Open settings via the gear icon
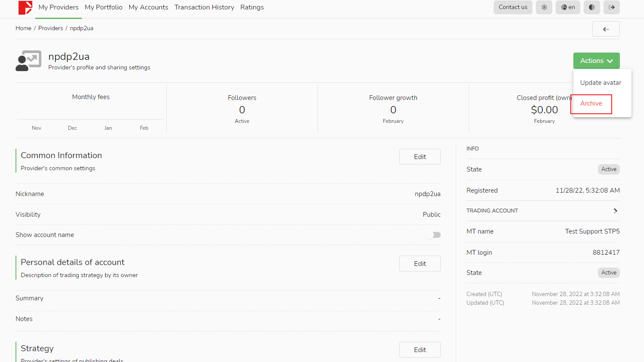 point(544,7)
